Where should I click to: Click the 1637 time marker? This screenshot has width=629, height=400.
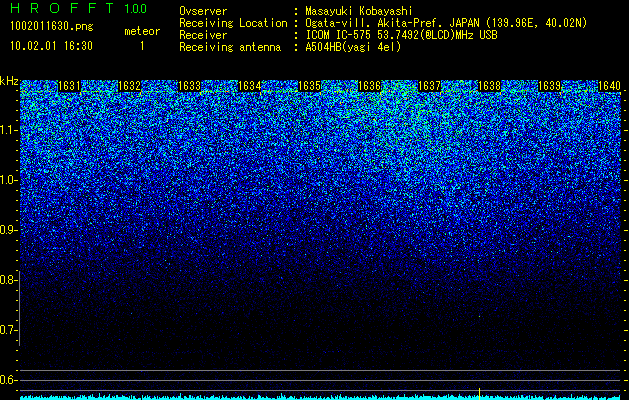(430, 86)
